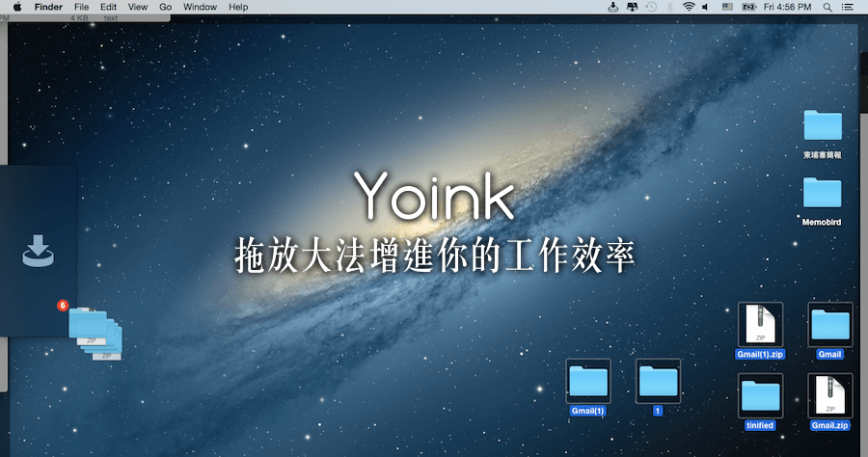Click the dragged file stack with badge 6
The width and height of the screenshot is (868, 457).
[x=95, y=333]
